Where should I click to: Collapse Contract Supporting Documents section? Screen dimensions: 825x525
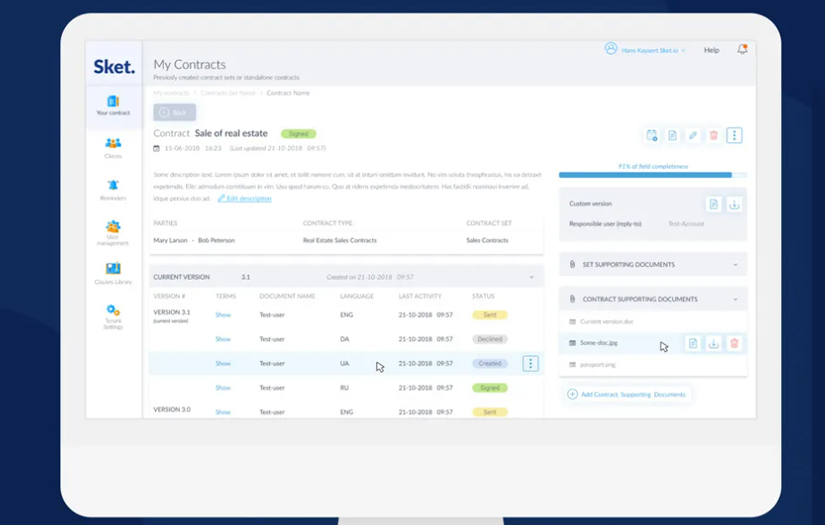(x=735, y=299)
